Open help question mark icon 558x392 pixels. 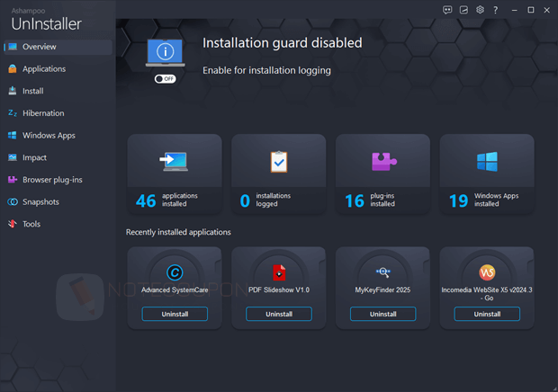pos(495,10)
